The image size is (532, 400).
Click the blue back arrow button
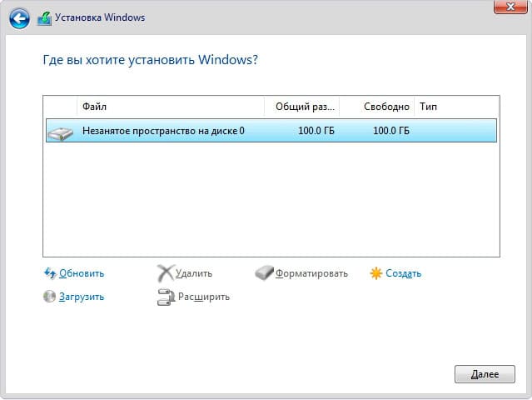[19, 18]
